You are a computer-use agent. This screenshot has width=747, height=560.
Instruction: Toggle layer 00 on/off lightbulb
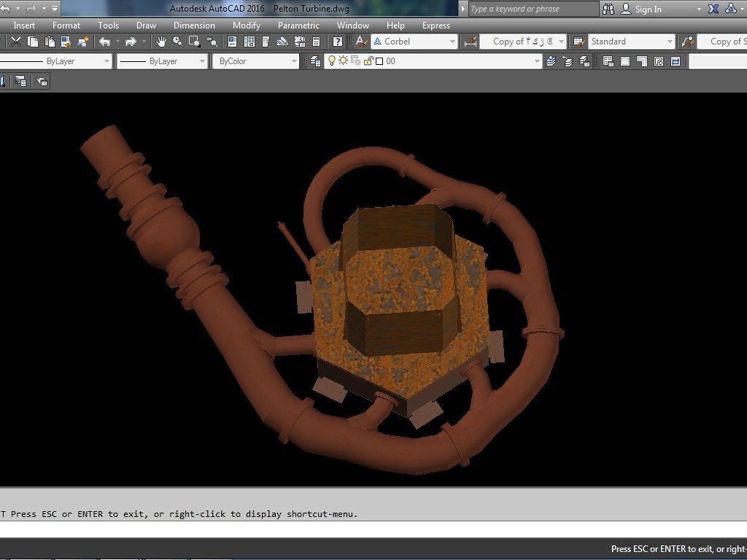click(x=332, y=61)
